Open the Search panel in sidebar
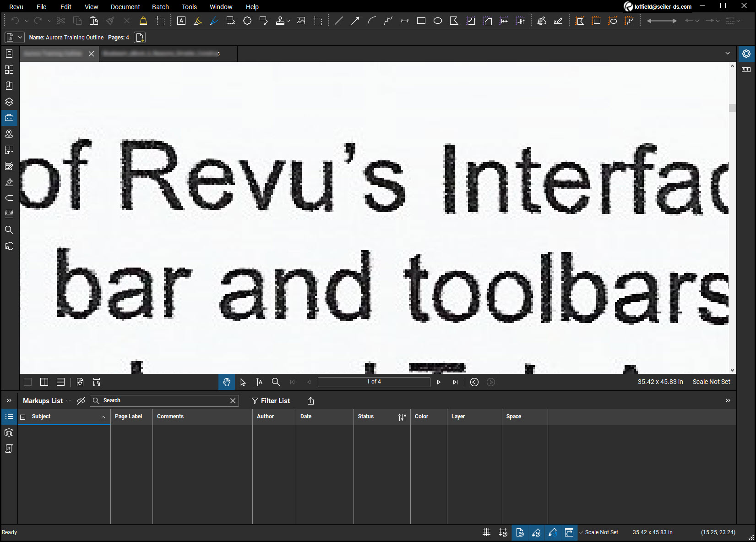756x542 pixels. (9, 230)
